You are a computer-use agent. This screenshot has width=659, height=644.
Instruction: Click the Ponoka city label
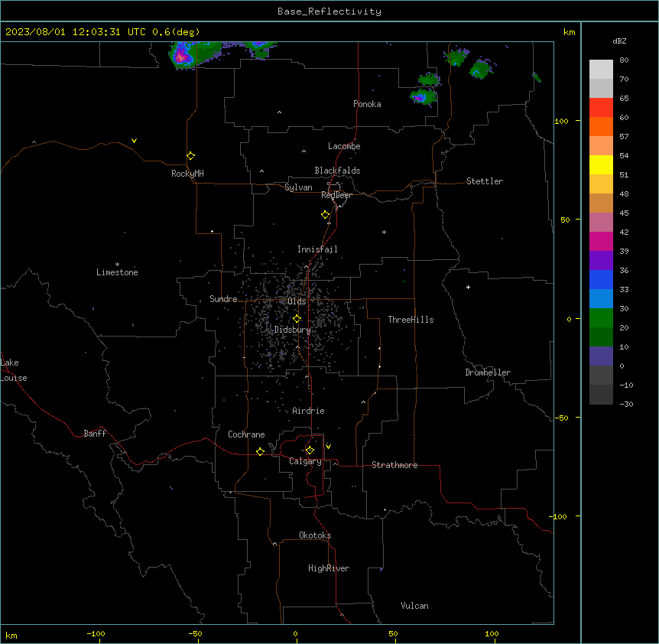pos(367,104)
